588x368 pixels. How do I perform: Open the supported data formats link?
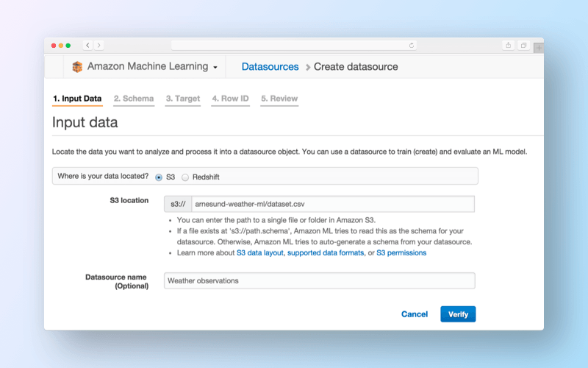click(326, 253)
